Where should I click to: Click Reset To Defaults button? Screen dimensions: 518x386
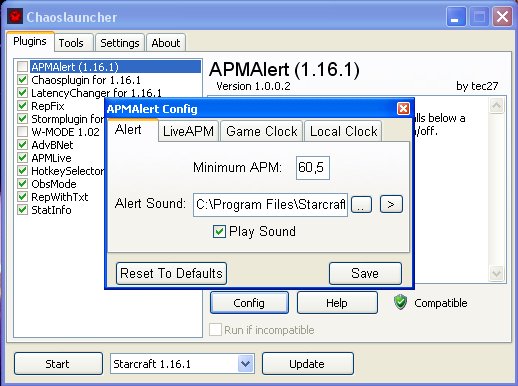point(171,273)
